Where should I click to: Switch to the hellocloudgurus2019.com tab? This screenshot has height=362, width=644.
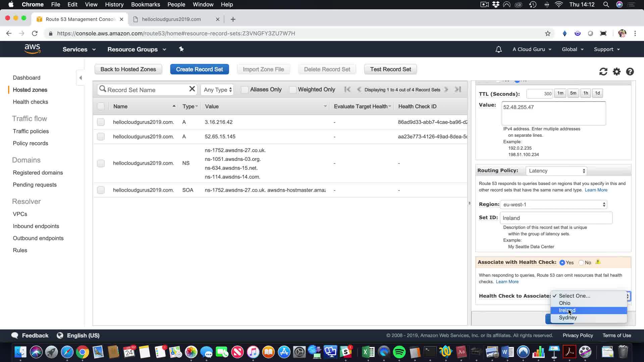(x=171, y=19)
